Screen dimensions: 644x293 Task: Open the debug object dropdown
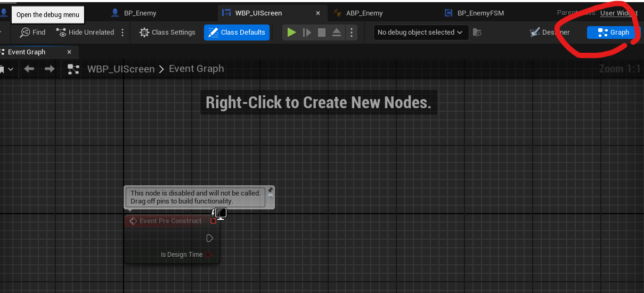tap(421, 32)
